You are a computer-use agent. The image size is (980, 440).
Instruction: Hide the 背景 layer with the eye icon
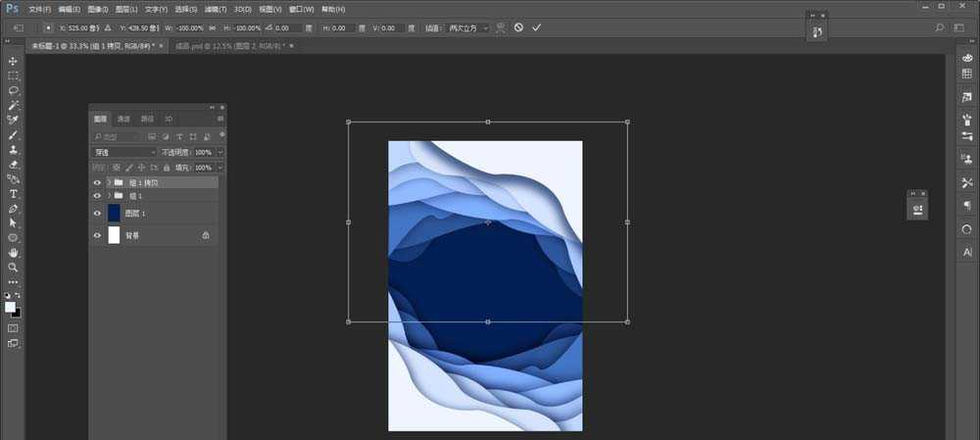pos(97,235)
